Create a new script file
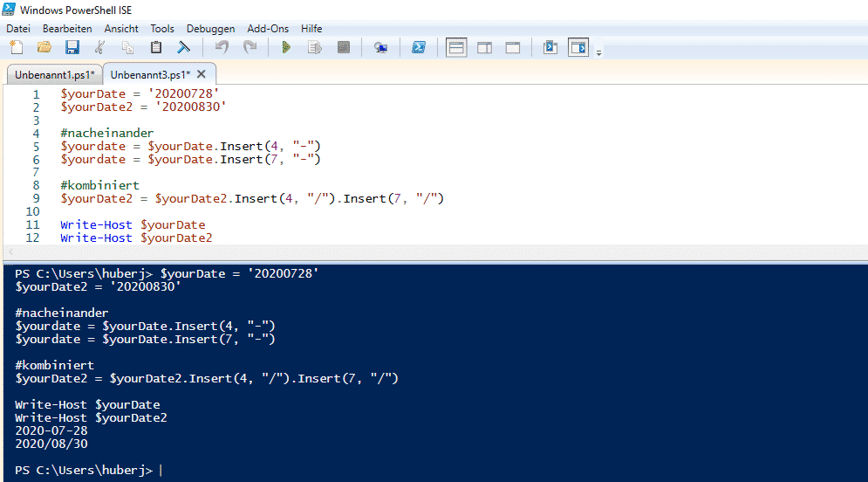 tap(17, 48)
